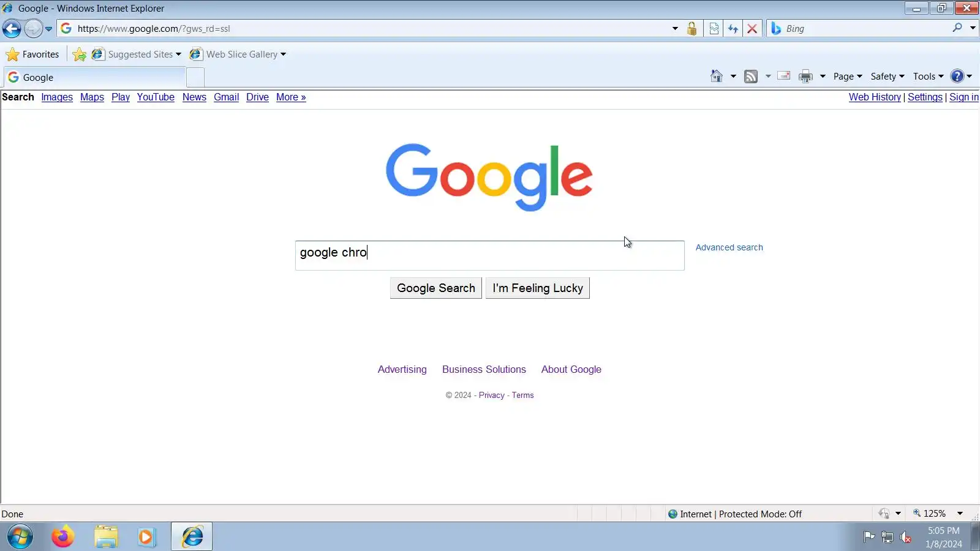Open the Drive link

pos(257,97)
